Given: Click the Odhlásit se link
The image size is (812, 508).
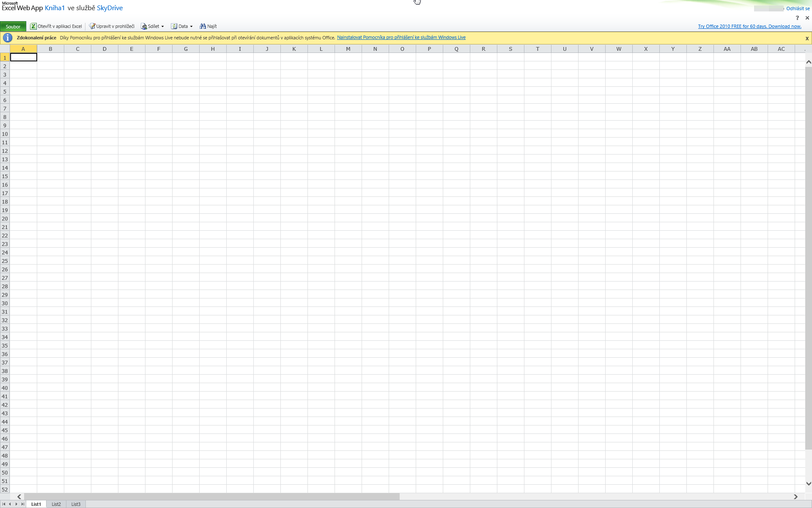Looking at the screenshot, I should 798,8.
